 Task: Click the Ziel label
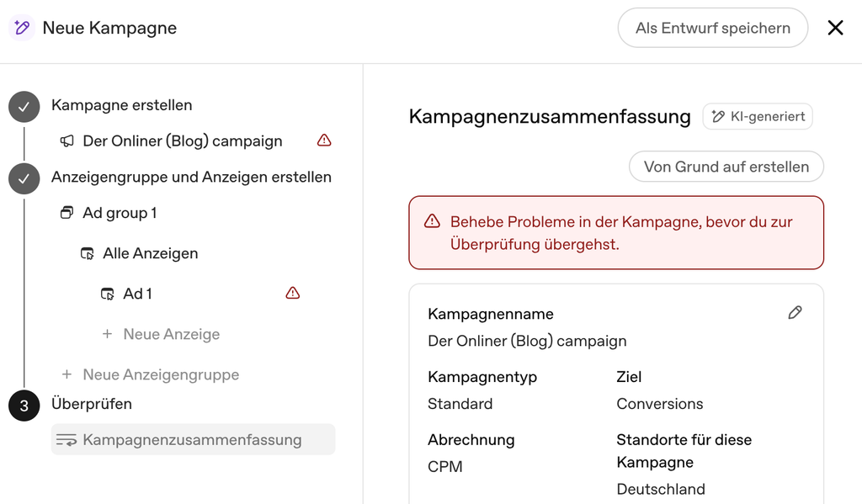[629, 377]
